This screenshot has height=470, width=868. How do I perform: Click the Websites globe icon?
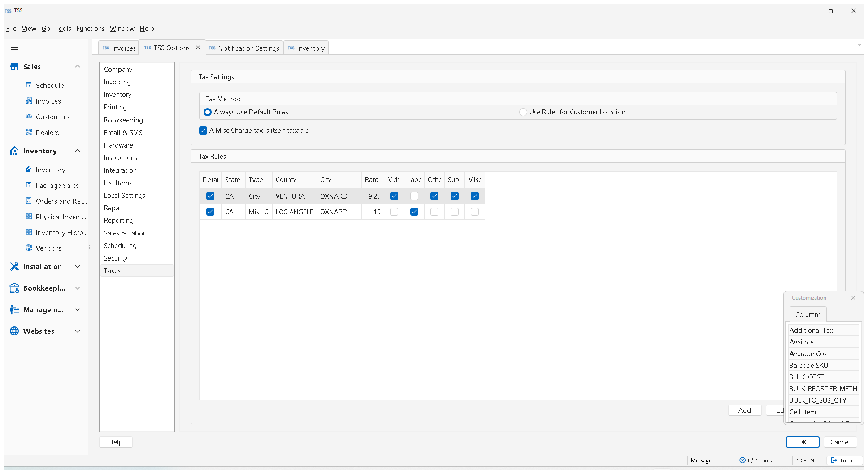[x=14, y=331]
